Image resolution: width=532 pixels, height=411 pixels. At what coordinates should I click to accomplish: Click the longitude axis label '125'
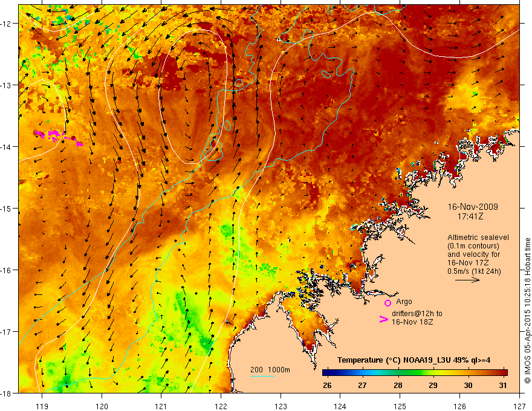tap(400, 406)
